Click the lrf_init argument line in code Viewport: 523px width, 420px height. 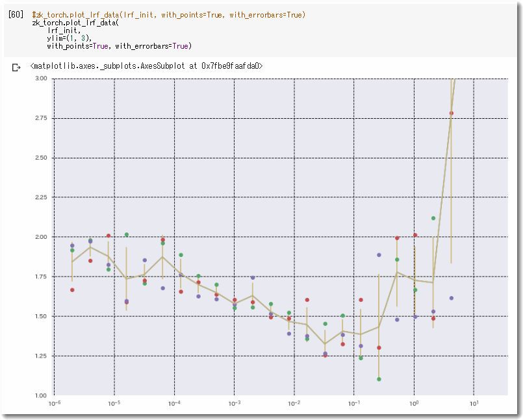pyautogui.click(x=64, y=31)
